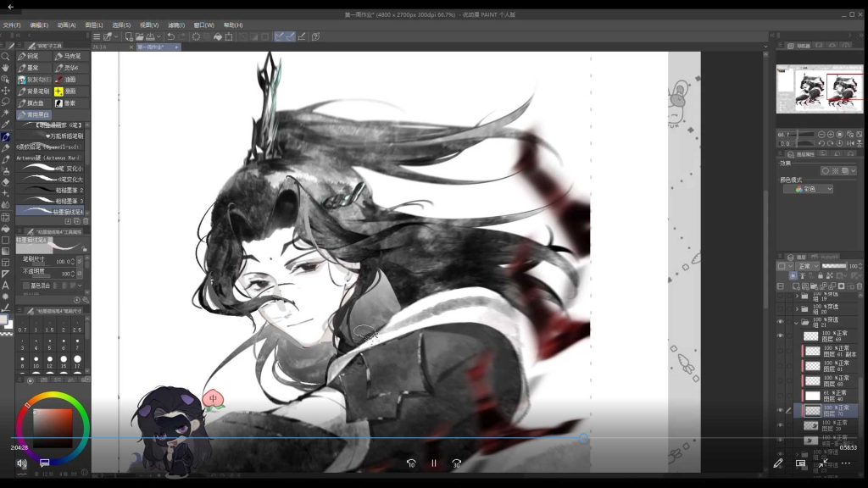Viewport: 868px width, 488px height.
Task: Click zoom in in Navigator panel
Action: click(x=831, y=135)
